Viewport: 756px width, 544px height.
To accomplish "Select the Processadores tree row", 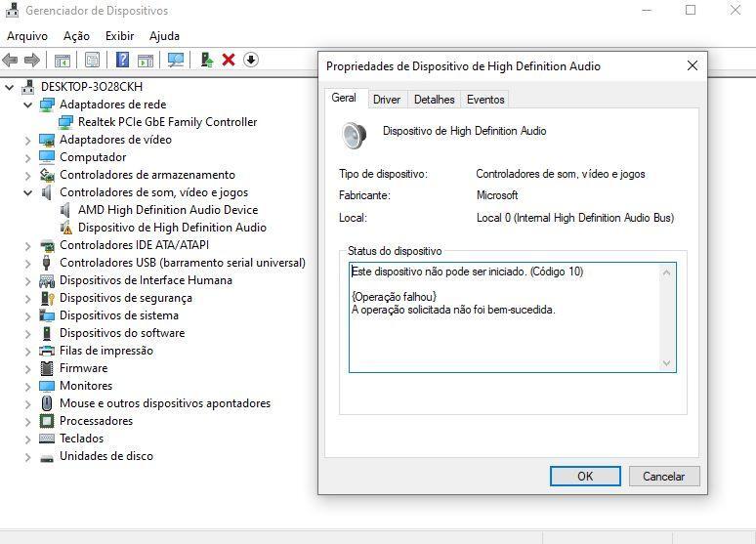I will (96, 421).
